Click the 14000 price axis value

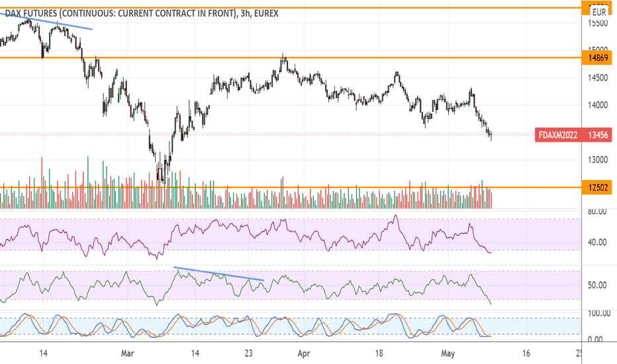pyautogui.click(x=598, y=105)
